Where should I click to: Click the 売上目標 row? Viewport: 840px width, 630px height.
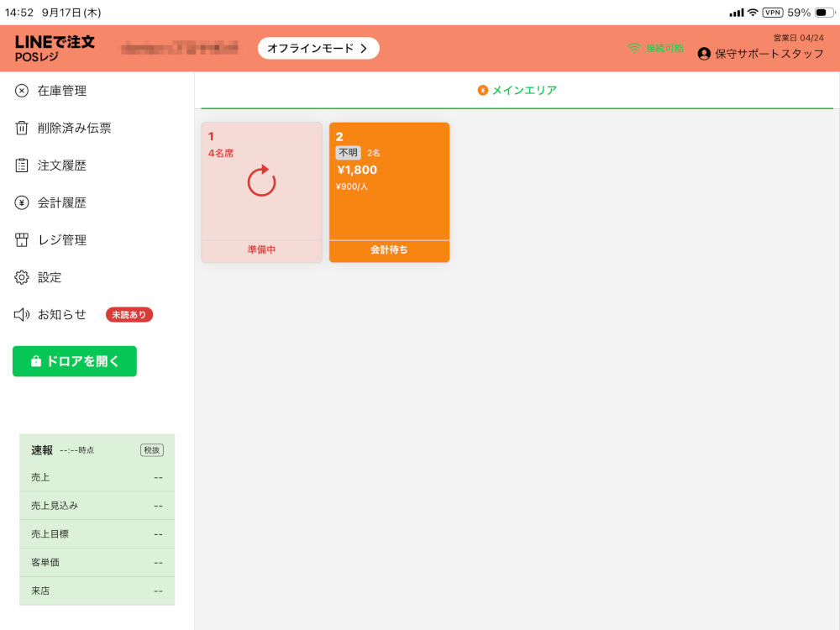coord(97,534)
